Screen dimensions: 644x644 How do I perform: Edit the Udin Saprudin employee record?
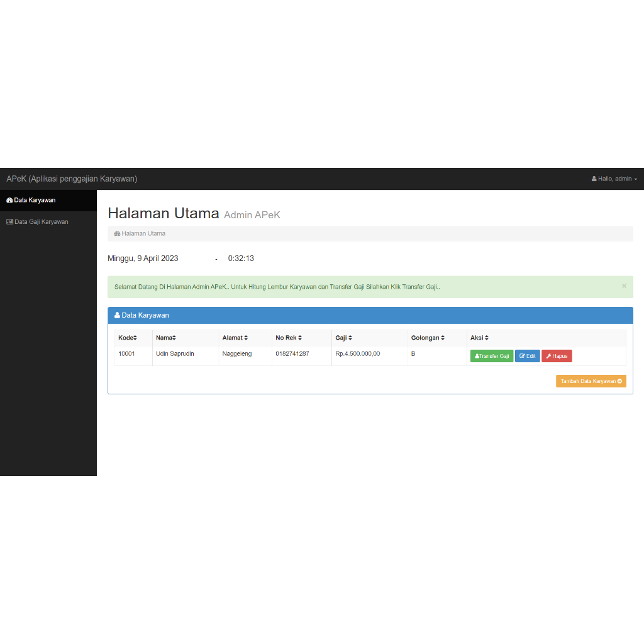pyautogui.click(x=527, y=356)
